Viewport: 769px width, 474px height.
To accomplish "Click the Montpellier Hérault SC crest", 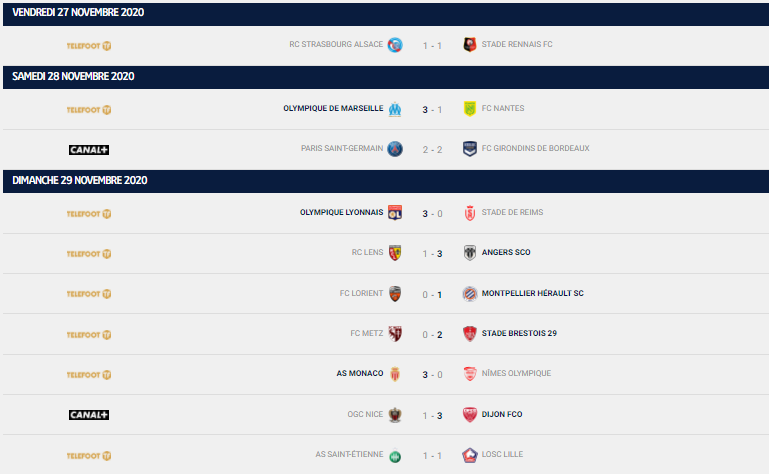I will pyautogui.click(x=470, y=293).
